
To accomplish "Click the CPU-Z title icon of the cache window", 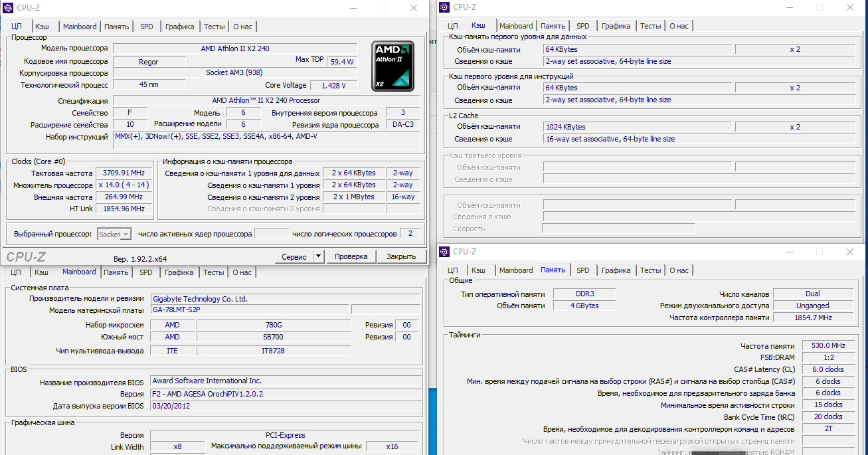I will [445, 7].
